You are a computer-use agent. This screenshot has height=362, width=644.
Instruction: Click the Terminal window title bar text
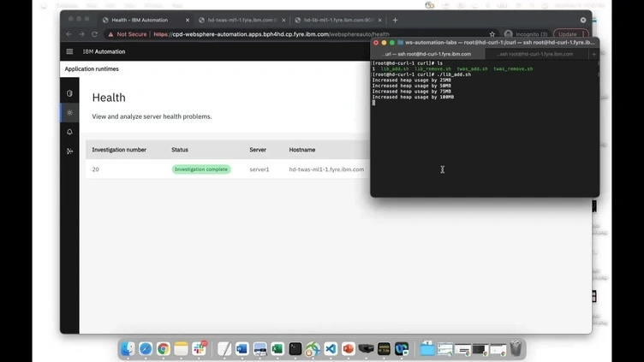point(499,42)
